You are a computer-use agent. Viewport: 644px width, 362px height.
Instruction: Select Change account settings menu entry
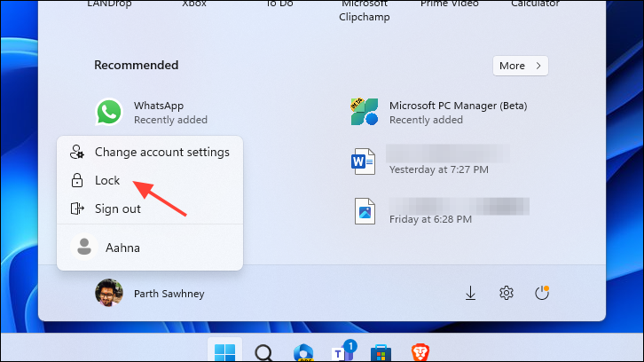(150, 152)
